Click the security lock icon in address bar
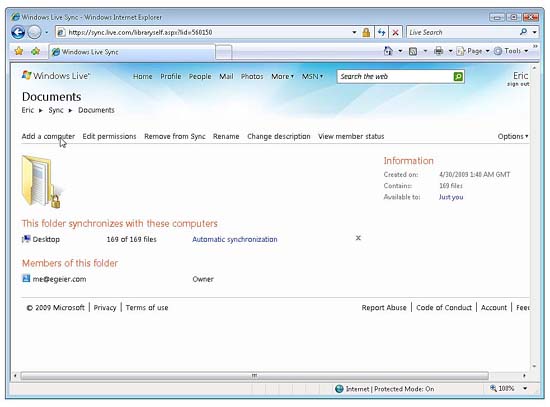The image size is (550, 407). point(366,32)
